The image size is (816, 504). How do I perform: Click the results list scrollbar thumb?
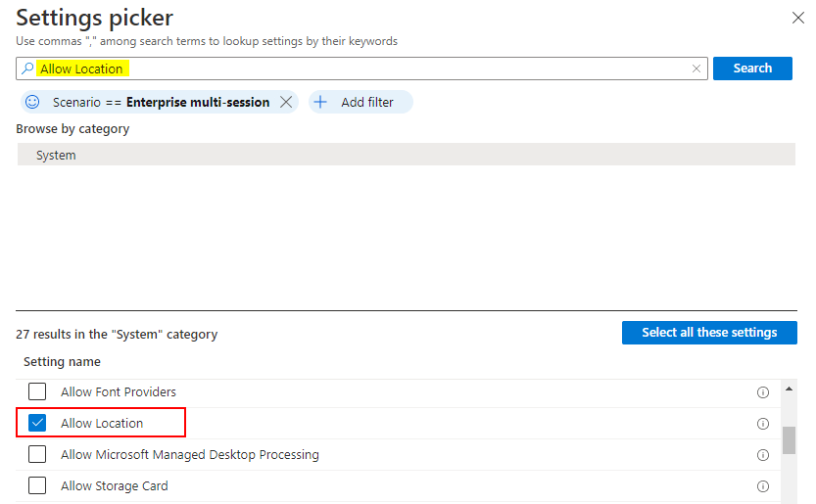coord(789,440)
